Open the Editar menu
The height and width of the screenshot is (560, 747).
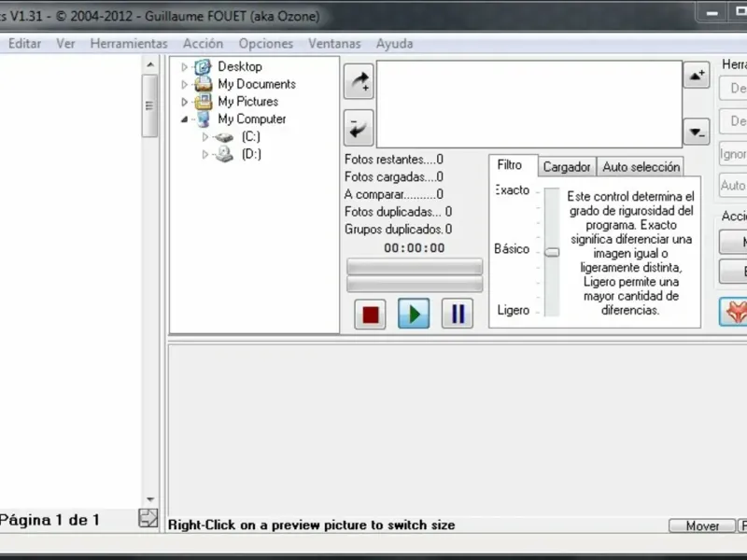click(x=24, y=44)
